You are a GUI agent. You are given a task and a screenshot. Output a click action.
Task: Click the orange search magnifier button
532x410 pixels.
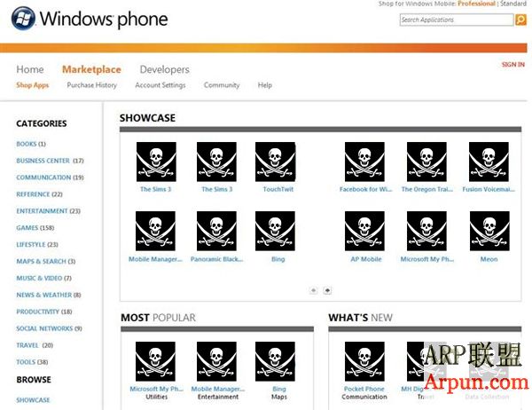coord(520,20)
